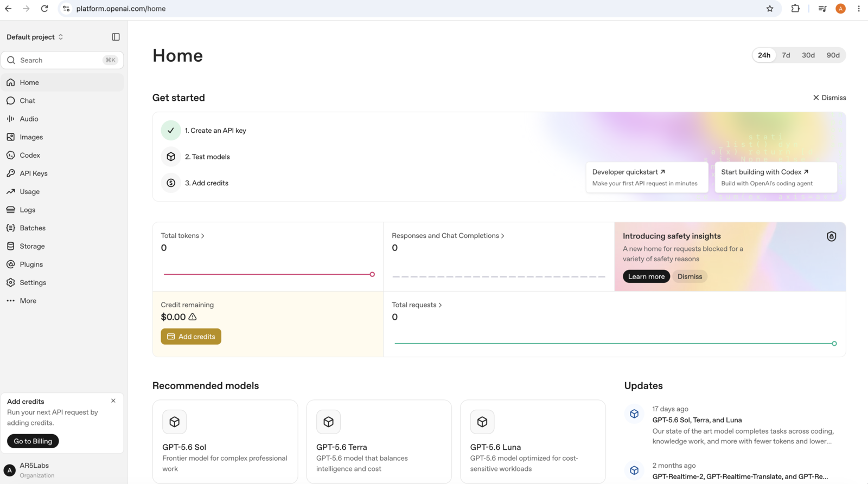Bookmark this page with star icon
This screenshot has width=868, height=484.
click(769, 9)
